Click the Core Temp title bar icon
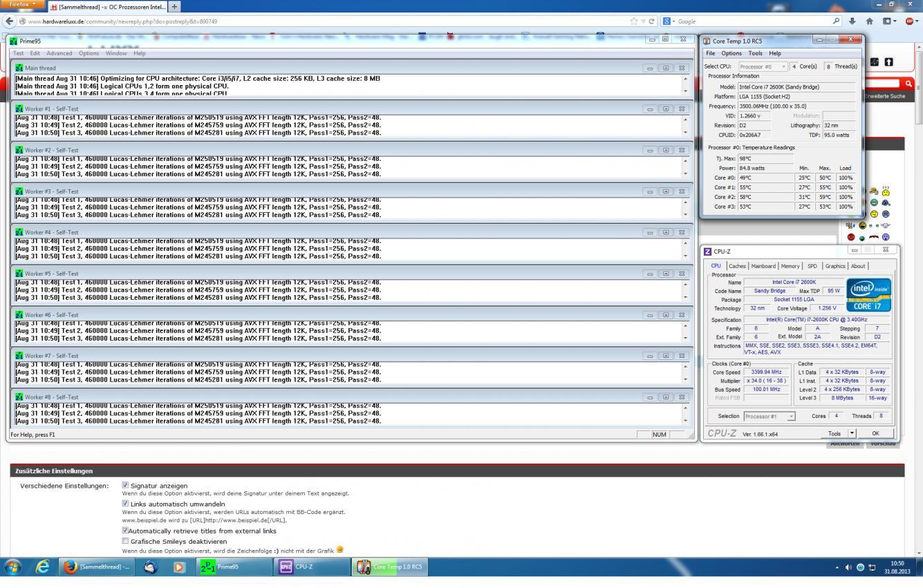The height and width of the screenshot is (588, 923). [707, 41]
